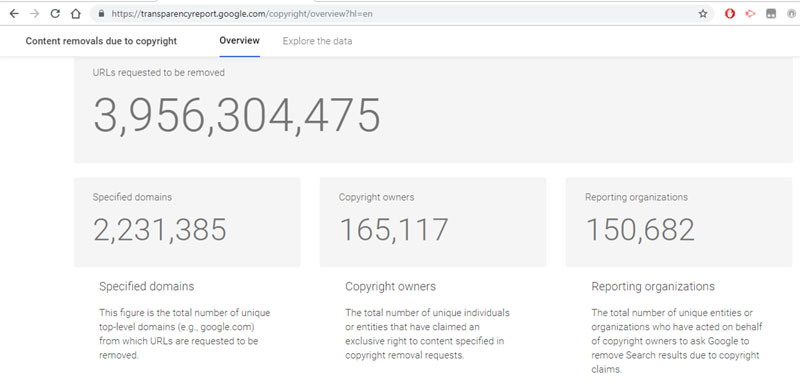Select the 3,956,304,475 URLs figure

coord(237,115)
